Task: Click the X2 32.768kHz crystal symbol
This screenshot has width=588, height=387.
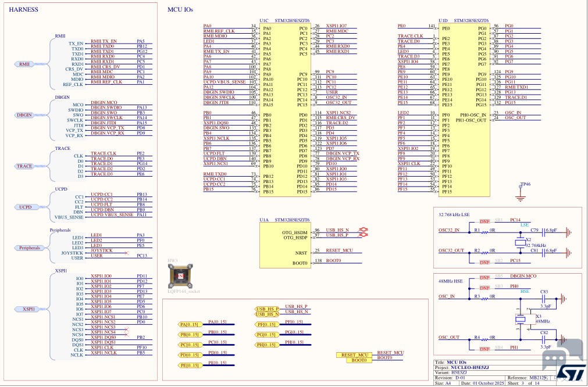Action: pos(520,242)
